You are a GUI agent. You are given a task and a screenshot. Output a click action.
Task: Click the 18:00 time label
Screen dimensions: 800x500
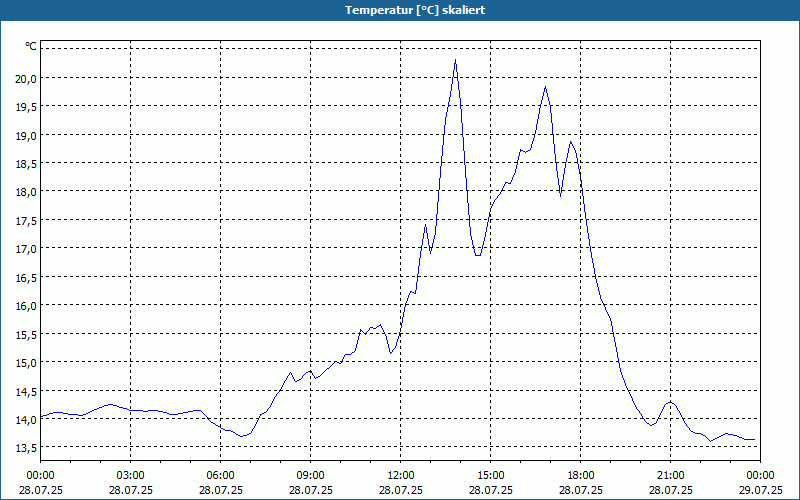[x=581, y=476]
